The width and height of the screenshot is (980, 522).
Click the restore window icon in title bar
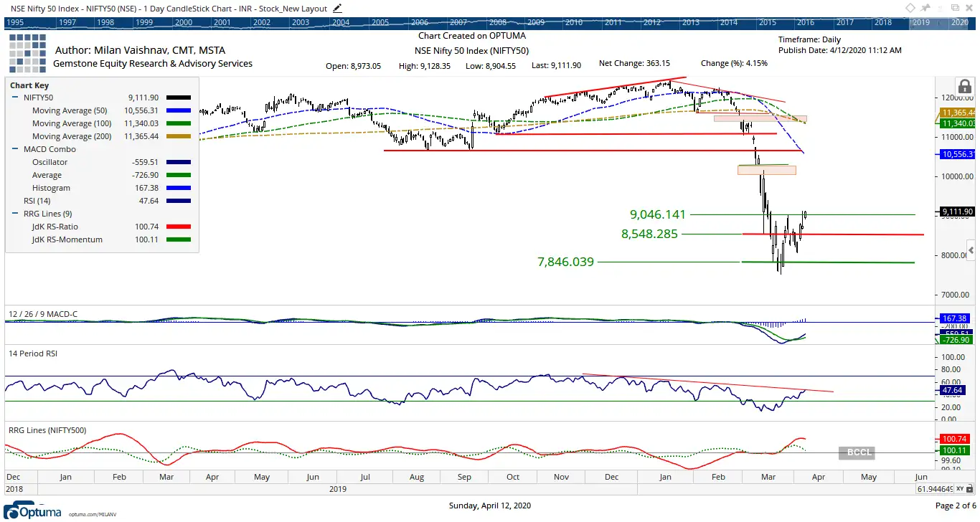(954, 8)
